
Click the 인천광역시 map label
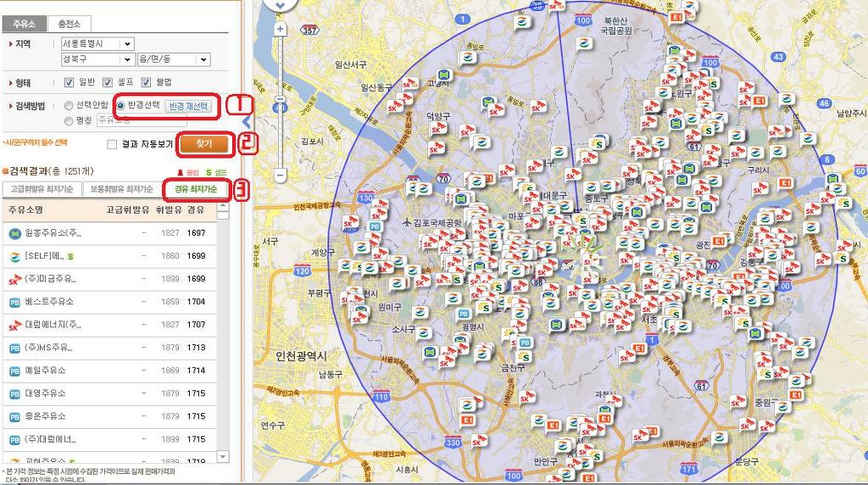[301, 356]
